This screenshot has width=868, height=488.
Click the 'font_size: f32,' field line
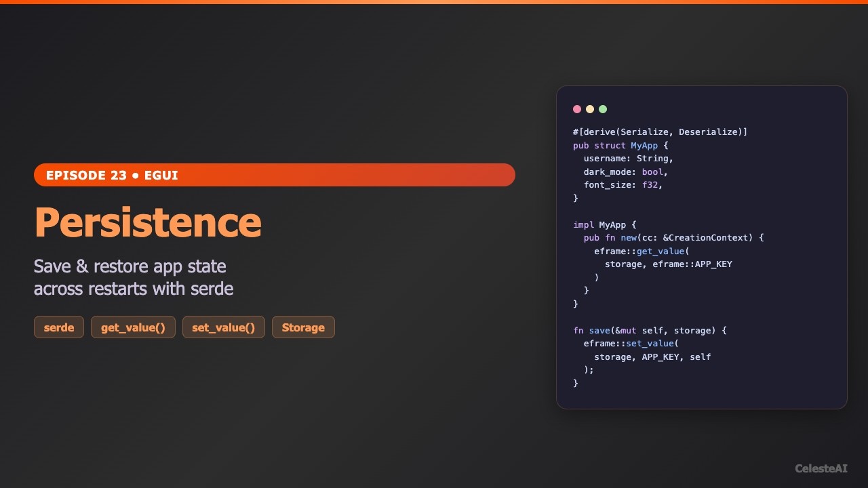pos(623,185)
